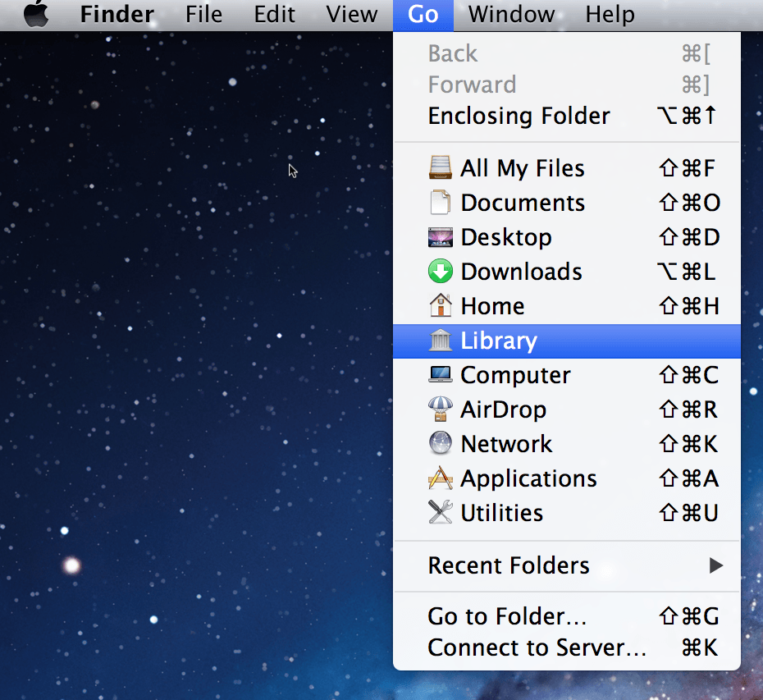The image size is (763, 700).
Task: Open the Finder application menu
Action: coord(117,14)
